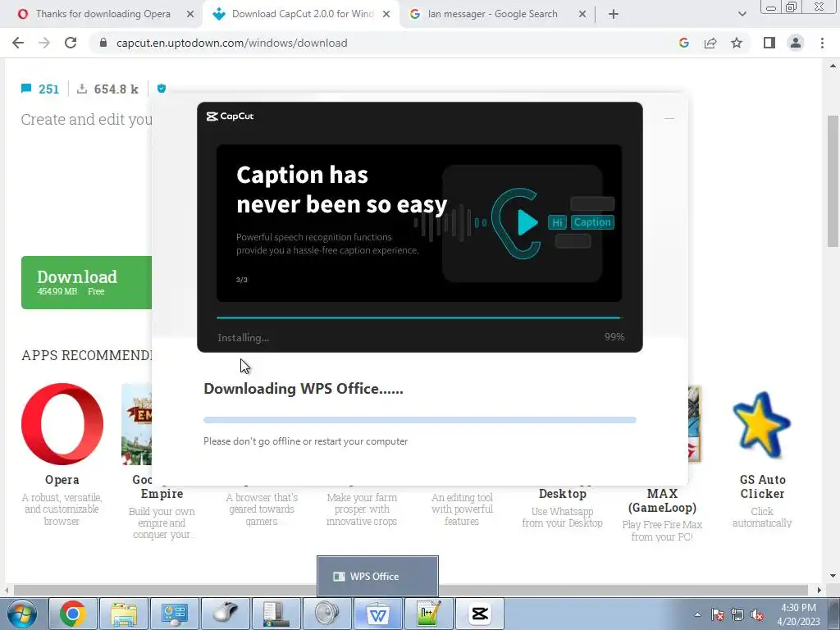Image resolution: width=840 pixels, height=630 pixels.
Task: Click the forward navigation arrow
Action: [44, 43]
